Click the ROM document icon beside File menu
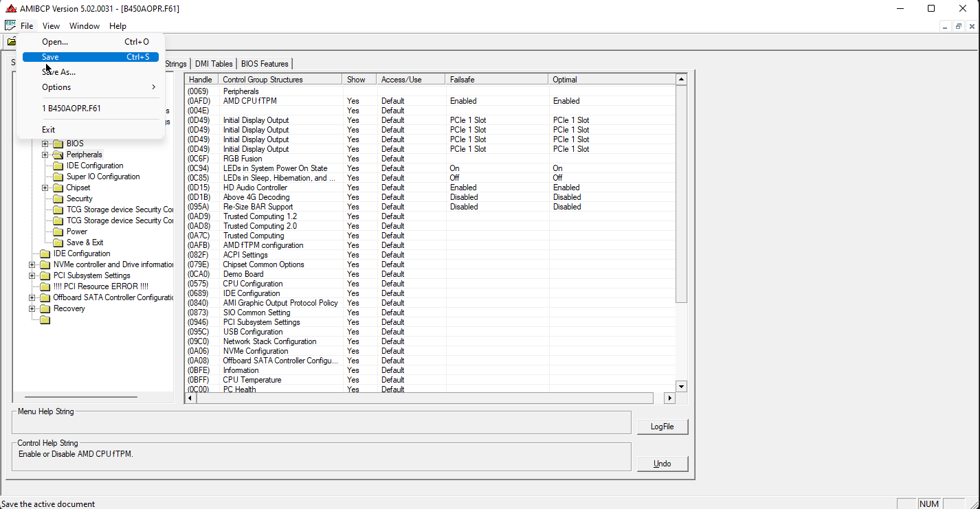Image resolution: width=980 pixels, height=509 pixels. coord(10,25)
